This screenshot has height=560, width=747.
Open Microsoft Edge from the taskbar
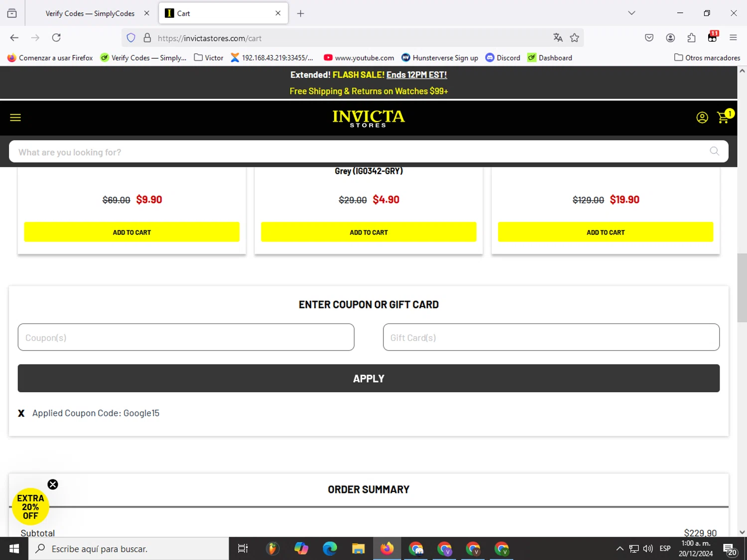(330, 549)
